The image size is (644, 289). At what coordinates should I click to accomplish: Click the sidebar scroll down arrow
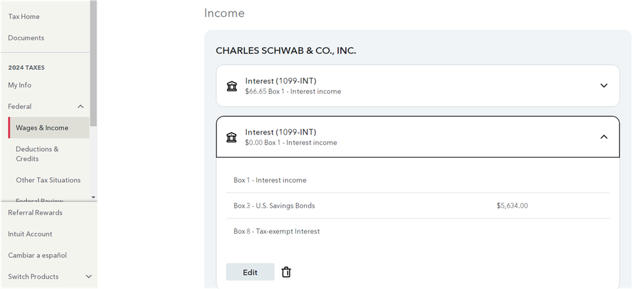(x=93, y=198)
